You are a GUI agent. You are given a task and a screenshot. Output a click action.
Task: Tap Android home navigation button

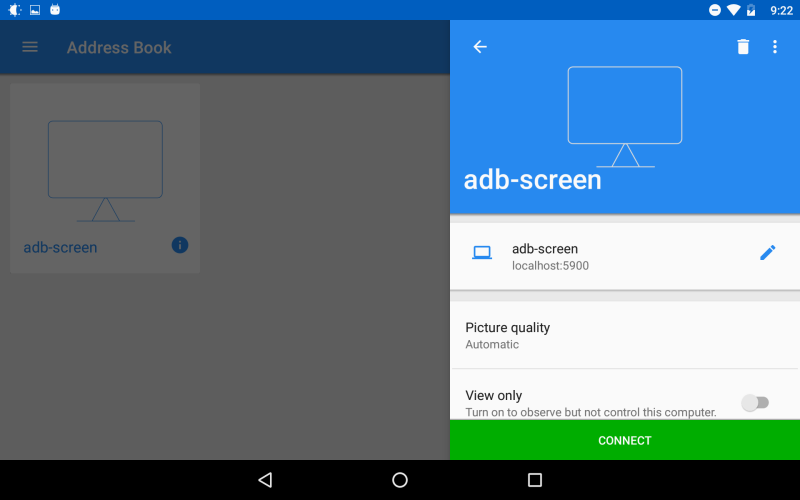tap(399, 480)
